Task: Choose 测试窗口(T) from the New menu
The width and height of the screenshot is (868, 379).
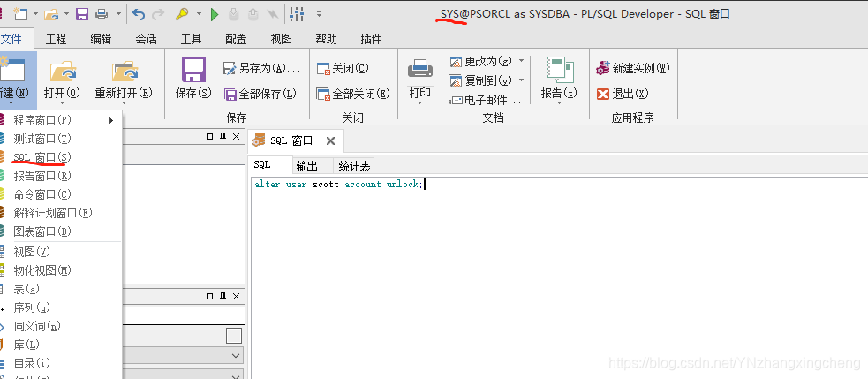Action: (61, 139)
